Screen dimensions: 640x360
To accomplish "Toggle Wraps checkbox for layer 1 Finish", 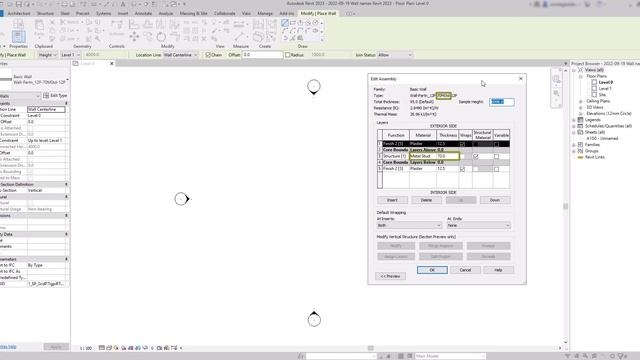I will pyautogui.click(x=462, y=144).
